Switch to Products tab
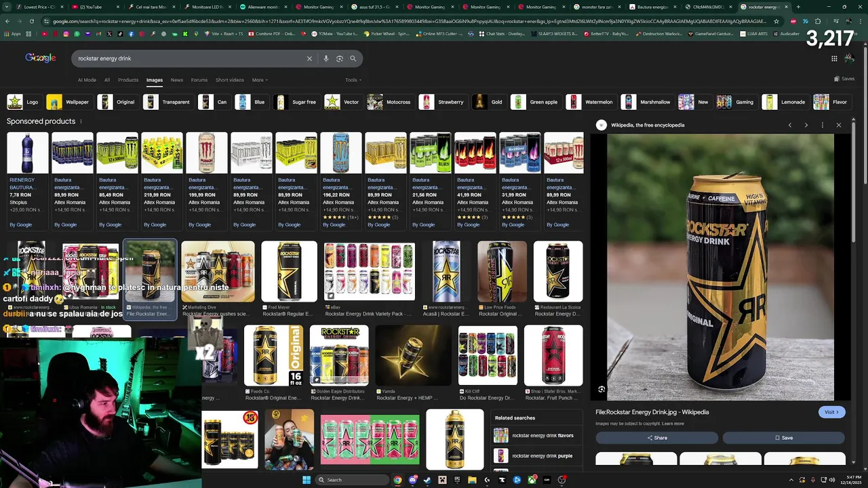The height and width of the screenshot is (488, 868). click(128, 80)
